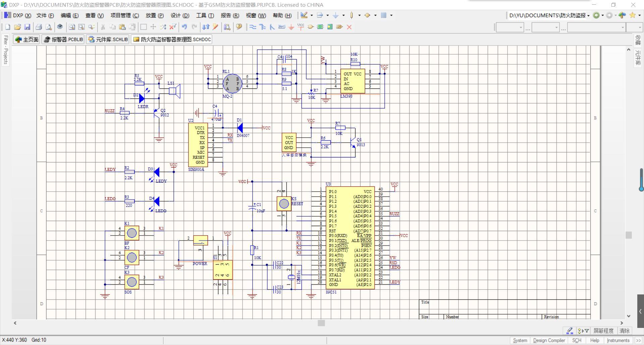This screenshot has width=644, height=345.
Task: Select the Place Net Label tool
Action: [282, 27]
